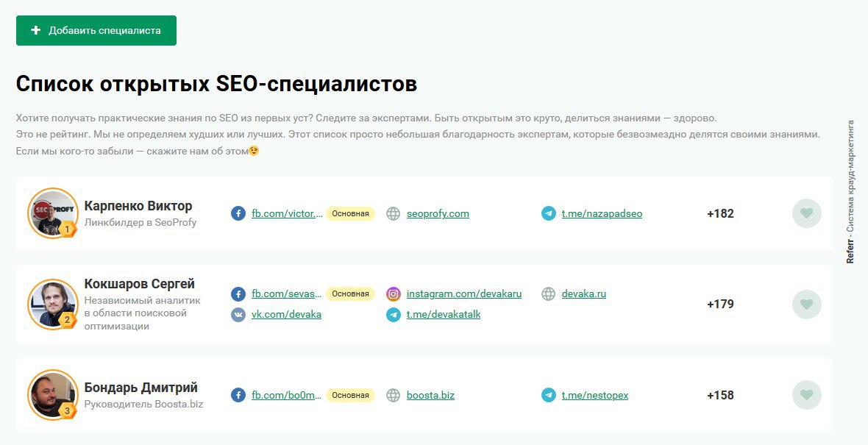Click Telegram icon beside t.me/nazapadseo
The image size is (868, 445).
click(x=549, y=213)
